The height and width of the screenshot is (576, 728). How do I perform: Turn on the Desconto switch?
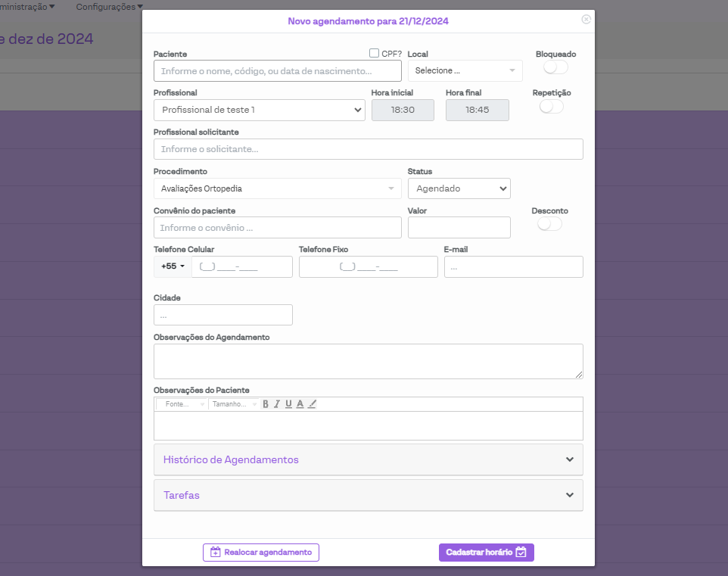pyautogui.click(x=549, y=224)
